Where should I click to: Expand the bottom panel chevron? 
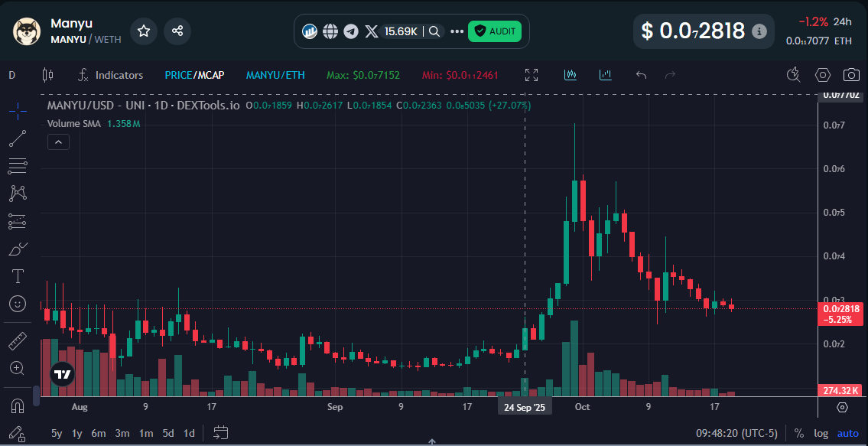(x=433, y=441)
